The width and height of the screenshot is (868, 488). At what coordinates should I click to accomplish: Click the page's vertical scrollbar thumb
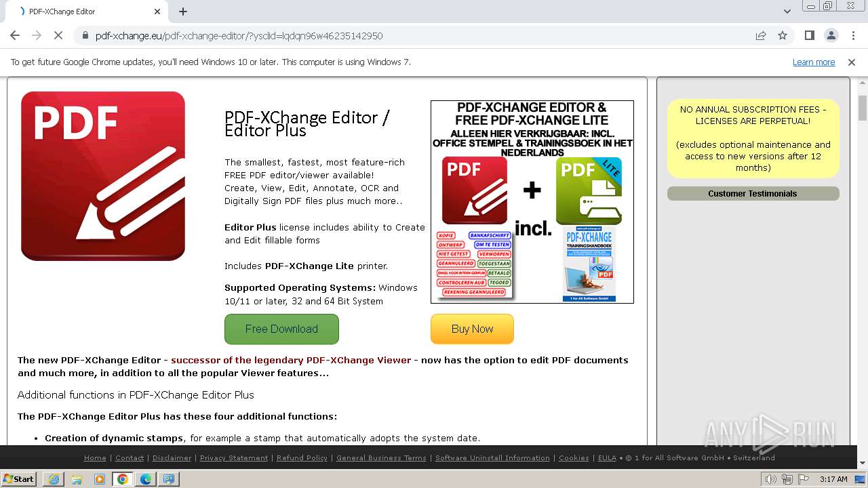[863, 107]
